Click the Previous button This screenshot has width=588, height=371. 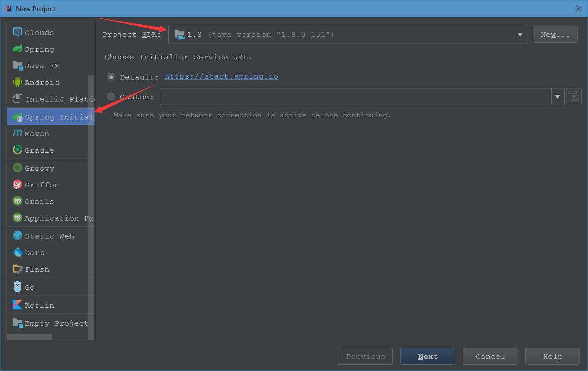tap(365, 356)
